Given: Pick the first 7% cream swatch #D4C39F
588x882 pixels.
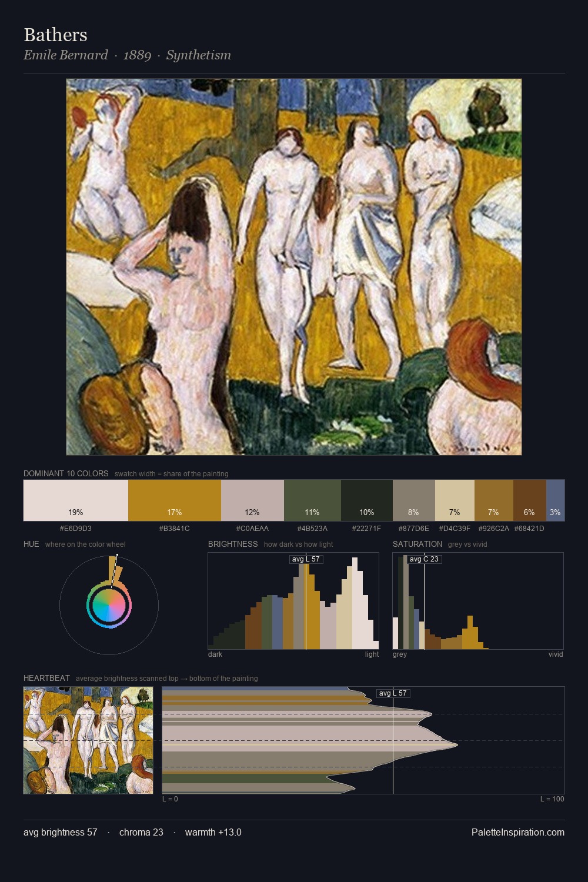Looking at the screenshot, I should 455,500.
